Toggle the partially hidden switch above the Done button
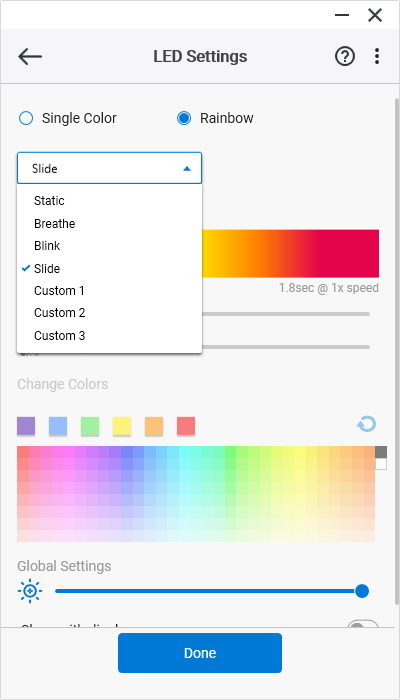 pos(362,623)
